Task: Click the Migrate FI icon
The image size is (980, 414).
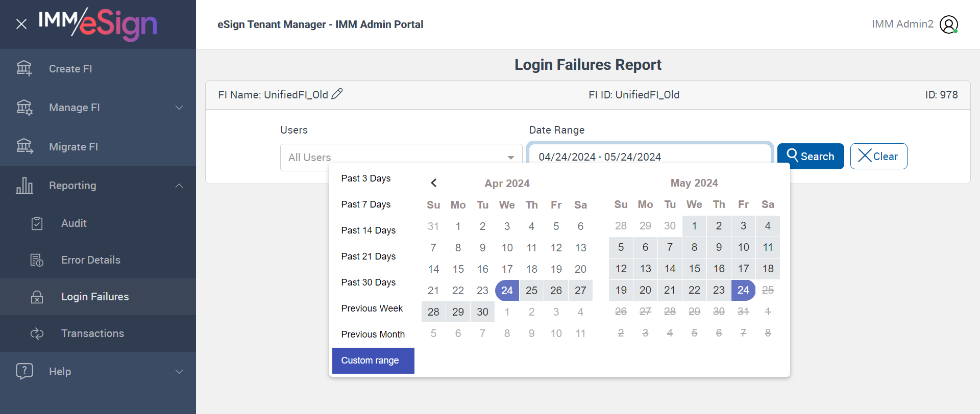Action: tap(24, 146)
